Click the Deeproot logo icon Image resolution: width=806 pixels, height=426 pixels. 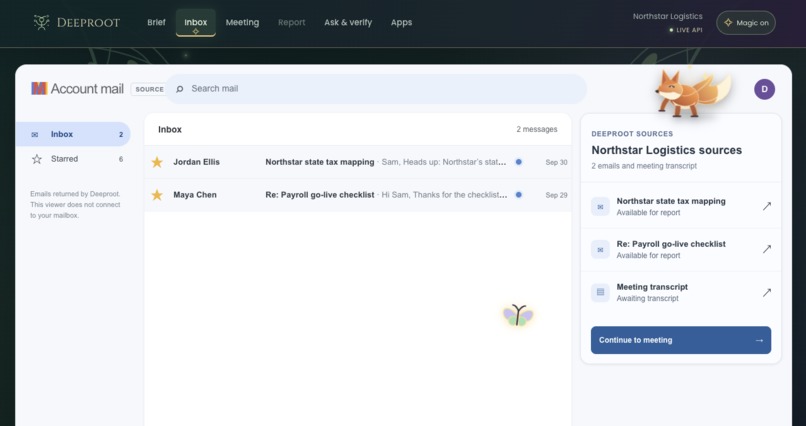[41, 22]
